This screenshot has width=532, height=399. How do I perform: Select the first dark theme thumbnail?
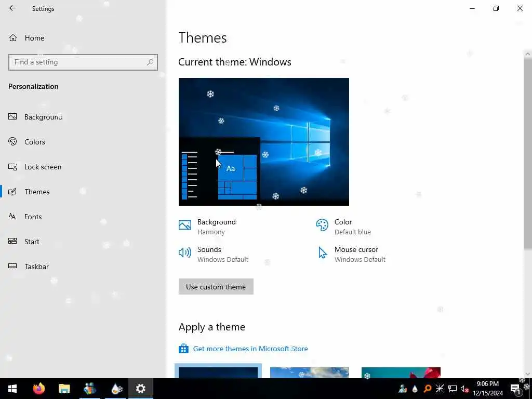coord(218,373)
